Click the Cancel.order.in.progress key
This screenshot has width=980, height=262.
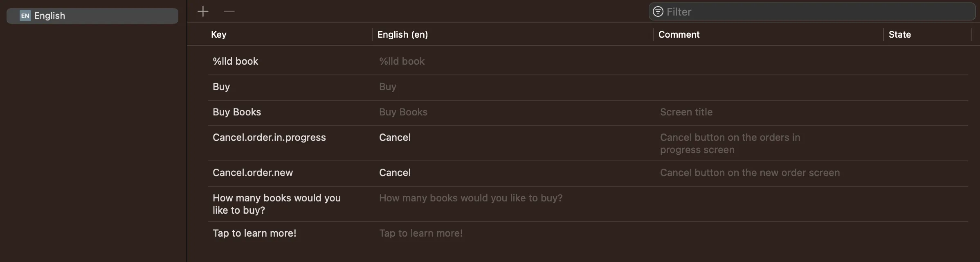(x=269, y=138)
